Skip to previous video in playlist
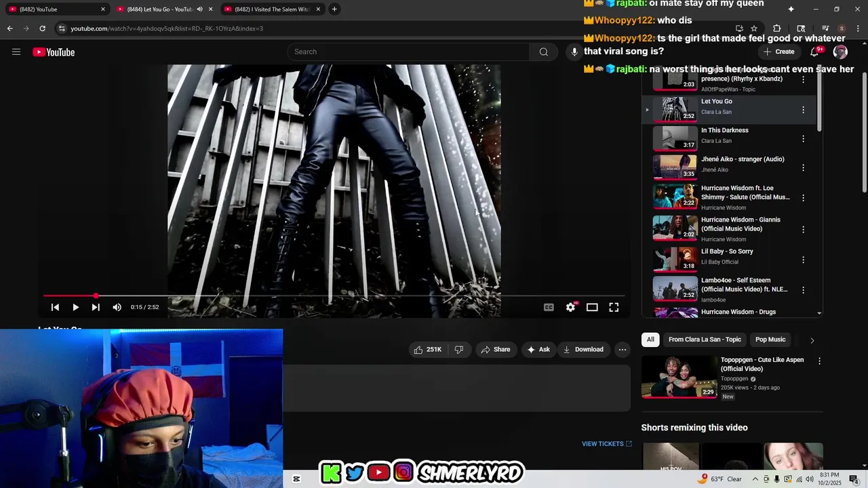 click(x=55, y=307)
